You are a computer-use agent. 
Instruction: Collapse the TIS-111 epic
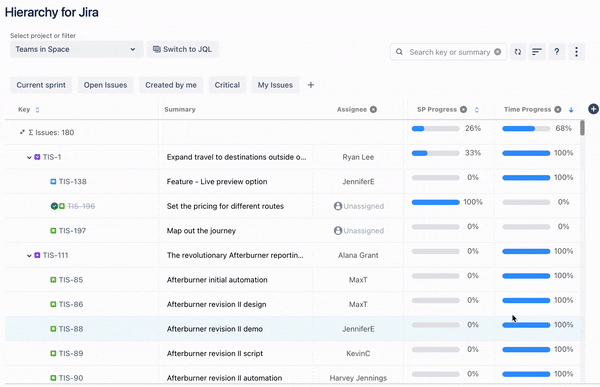[x=29, y=256]
